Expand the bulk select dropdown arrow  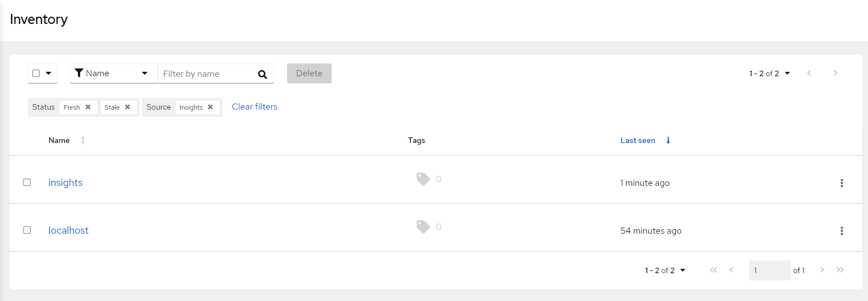[x=48, y=73]
